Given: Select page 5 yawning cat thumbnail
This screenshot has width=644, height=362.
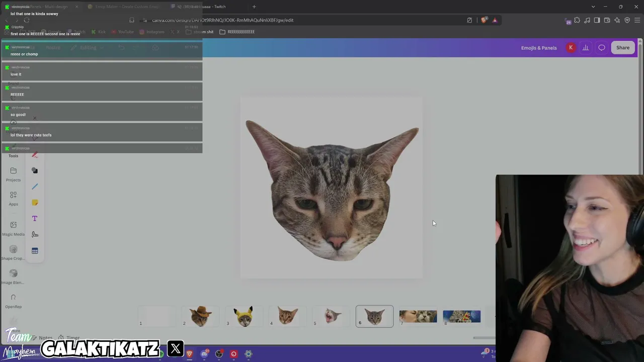Looking at the screenshot, I should point(331,316).
